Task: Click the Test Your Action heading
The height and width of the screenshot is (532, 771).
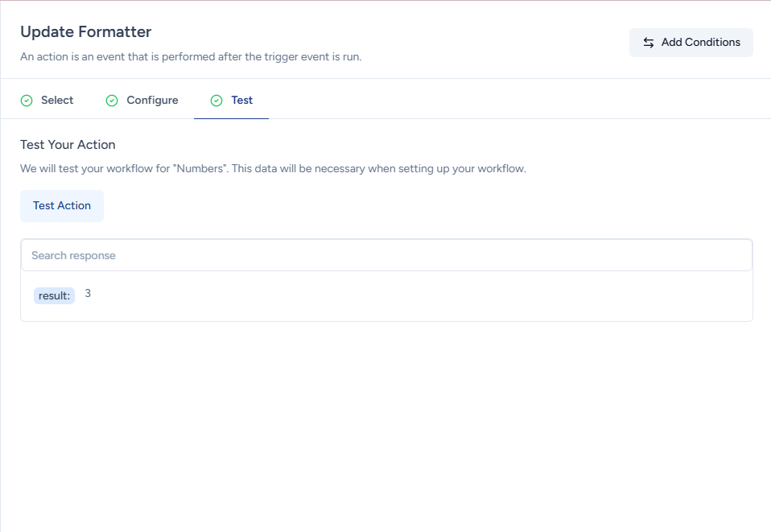Action: click(68, 145)
